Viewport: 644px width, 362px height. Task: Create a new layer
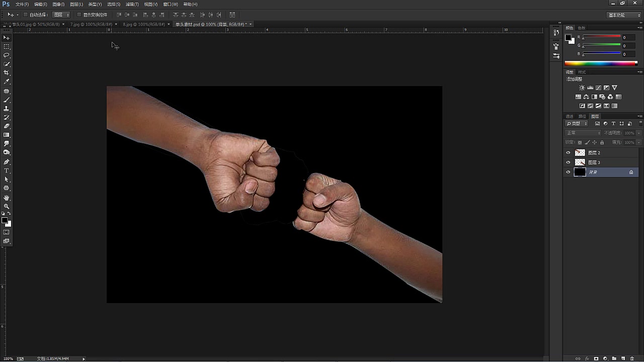(622, 358)
